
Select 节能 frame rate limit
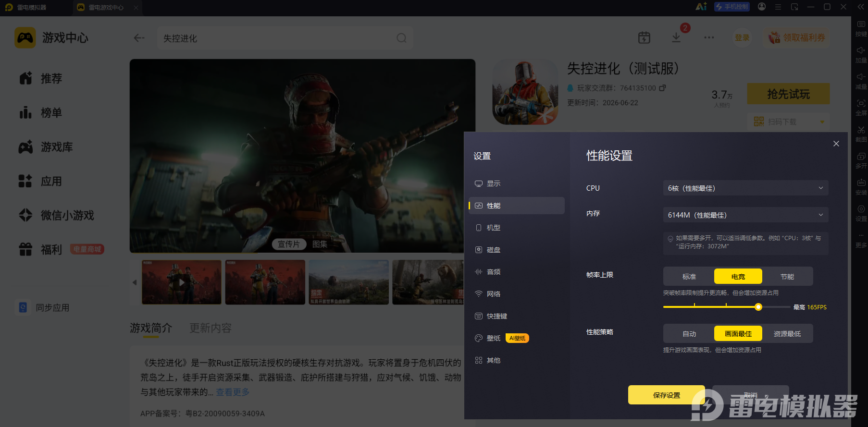787,276
